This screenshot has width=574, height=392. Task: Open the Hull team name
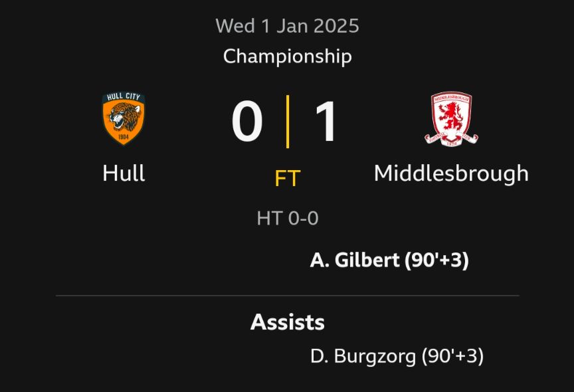click(x=124, y=173)
